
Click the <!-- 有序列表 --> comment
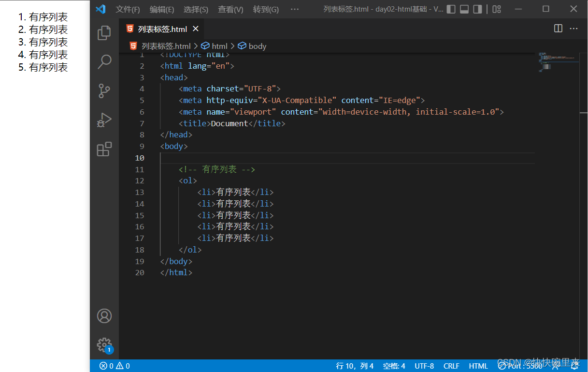[x=217, y=169]
